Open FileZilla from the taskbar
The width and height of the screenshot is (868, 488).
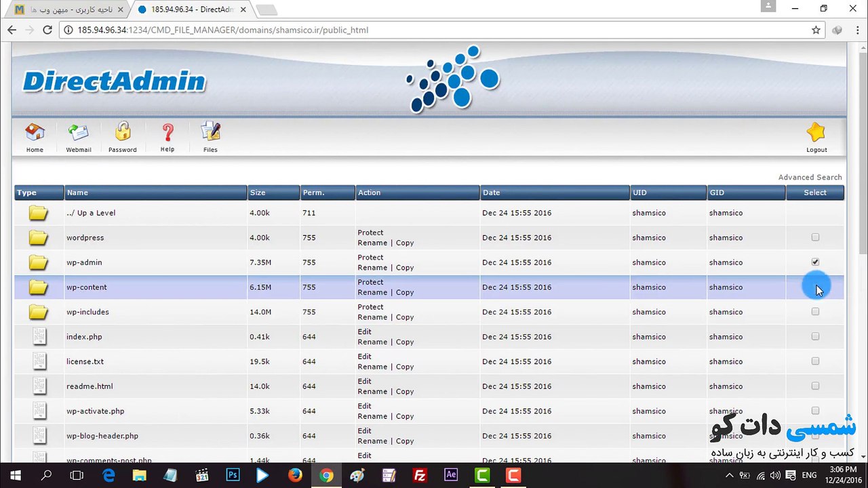(420, 476)
